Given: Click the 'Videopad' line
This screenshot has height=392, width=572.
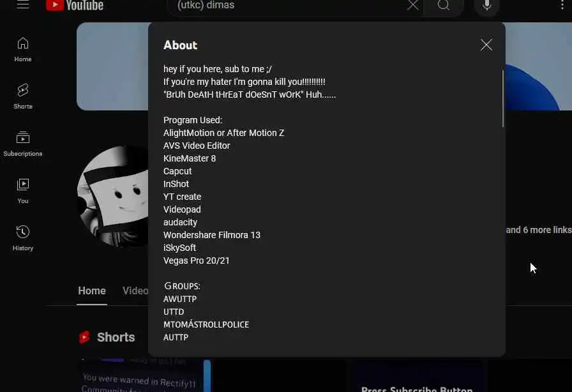Looking at the screenshot, I should 182,209.
